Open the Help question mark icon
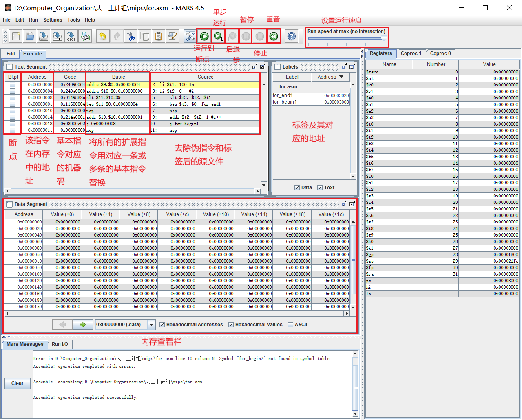Viewport: 522px width, 420px height. point(291,36)
